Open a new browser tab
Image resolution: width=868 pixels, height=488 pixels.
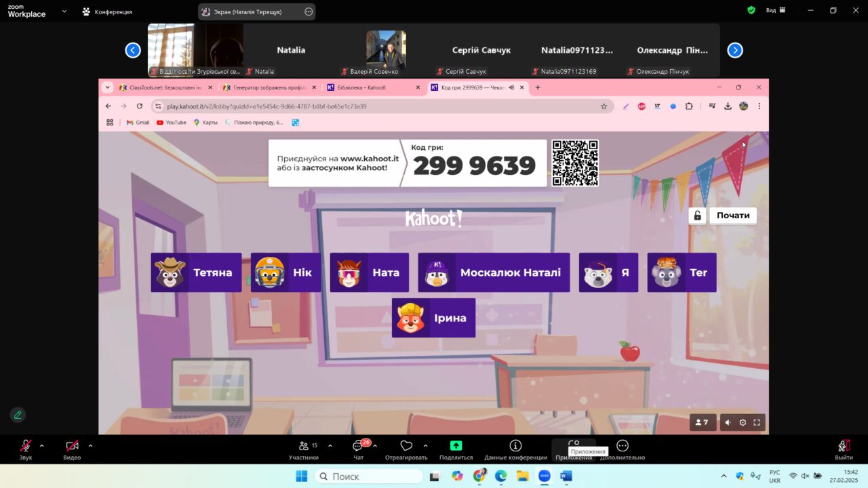pos(538,87)
